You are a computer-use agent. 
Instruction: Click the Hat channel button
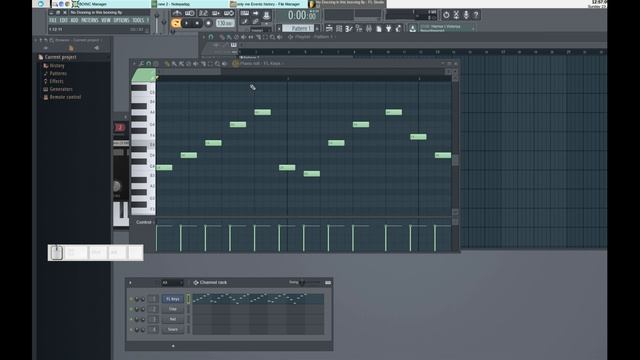point(173,319)
